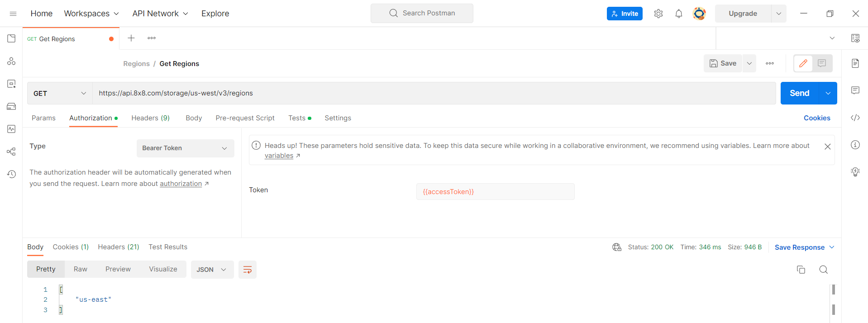The width and height of the screenshot is (868, 323).
Task: Open the Save options dropdown arrow
Action: 749,63
